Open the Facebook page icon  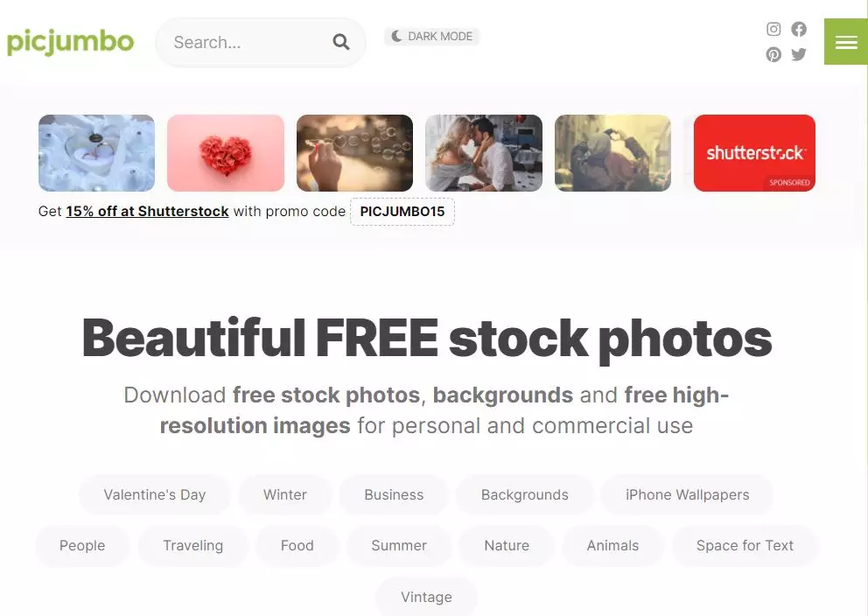coord(799,29)
